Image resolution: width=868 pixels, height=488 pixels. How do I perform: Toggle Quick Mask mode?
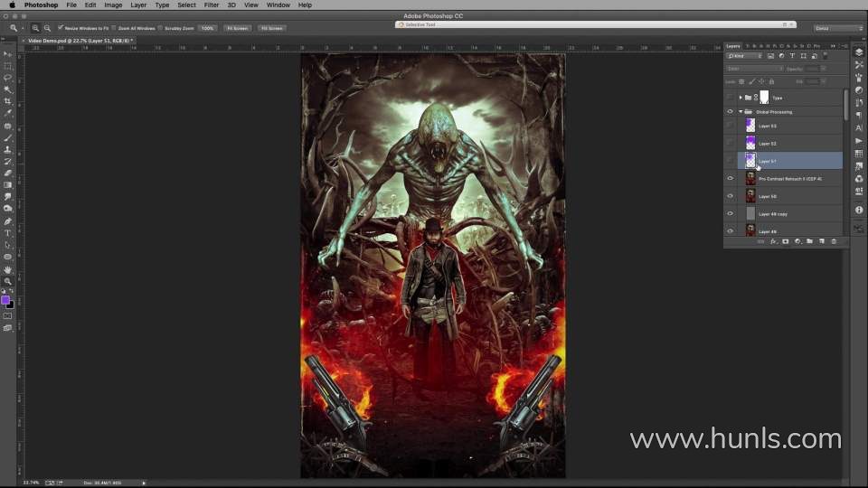pyautogui.click(x=8, y=316)
